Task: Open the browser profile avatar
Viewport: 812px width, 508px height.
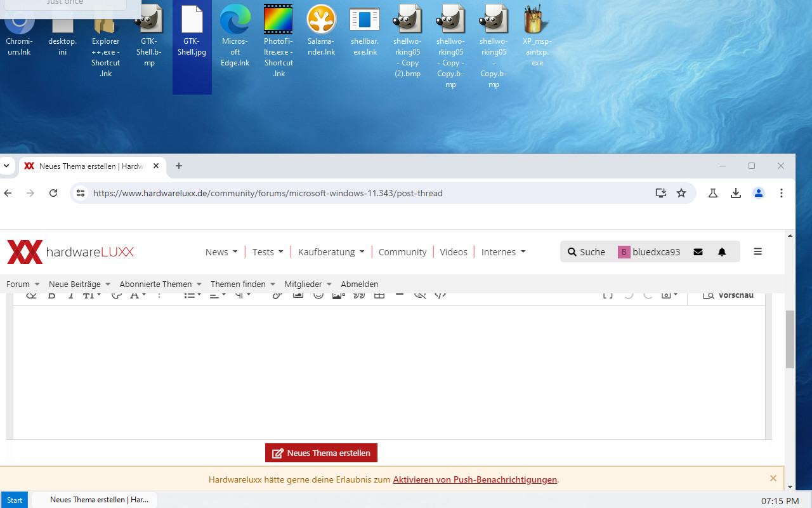Action: pyautogui.click(x=759, y=193)
